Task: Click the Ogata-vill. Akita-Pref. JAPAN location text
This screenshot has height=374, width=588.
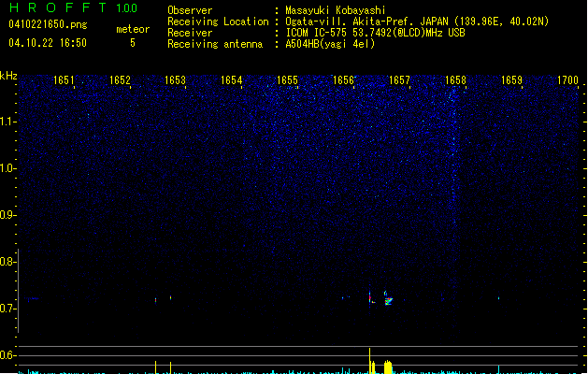Action: (x=417, y=22)
